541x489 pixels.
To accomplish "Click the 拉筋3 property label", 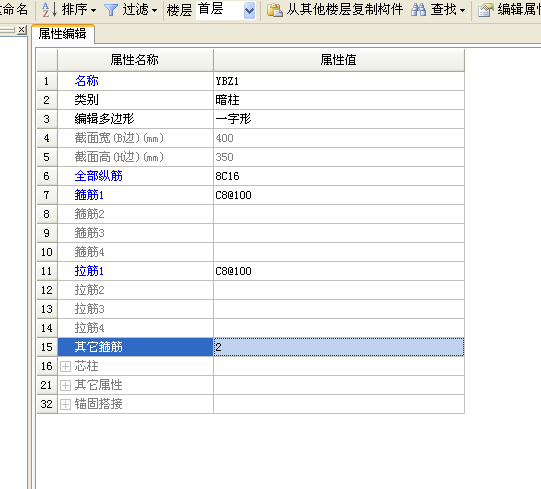I will tap(89, 309).
